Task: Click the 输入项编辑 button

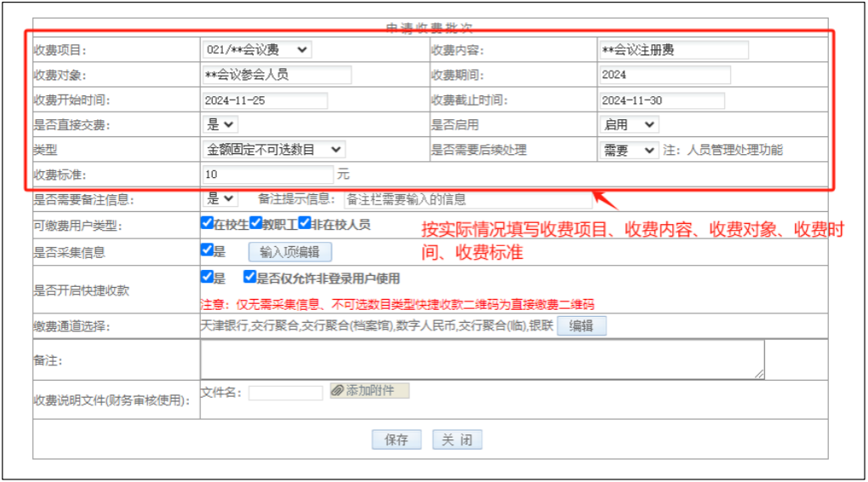Action: (289, 251)
